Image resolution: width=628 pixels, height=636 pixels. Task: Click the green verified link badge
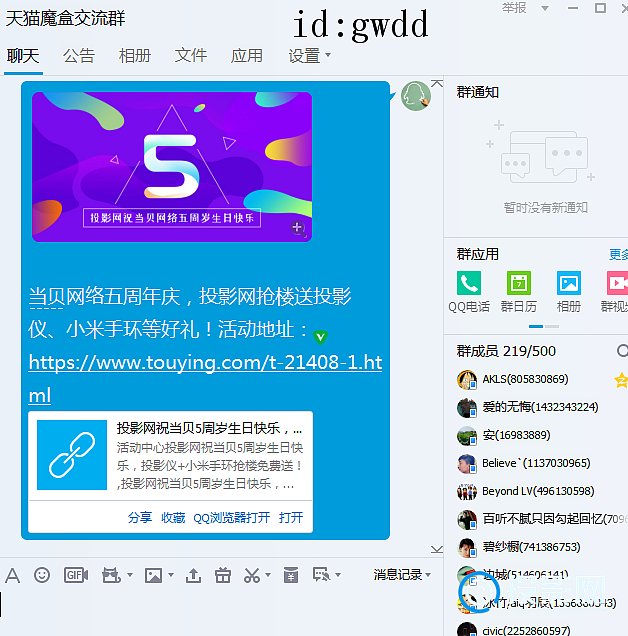pos(320,336)
